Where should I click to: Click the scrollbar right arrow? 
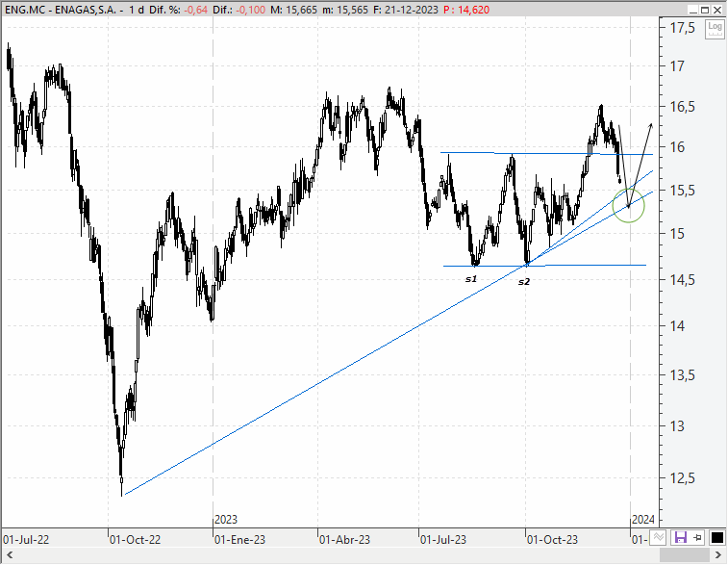pyautogui.click(x=718, y=554)
